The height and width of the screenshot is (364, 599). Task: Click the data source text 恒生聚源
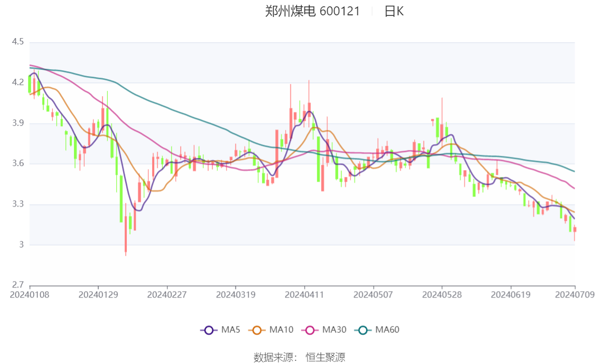325,358
